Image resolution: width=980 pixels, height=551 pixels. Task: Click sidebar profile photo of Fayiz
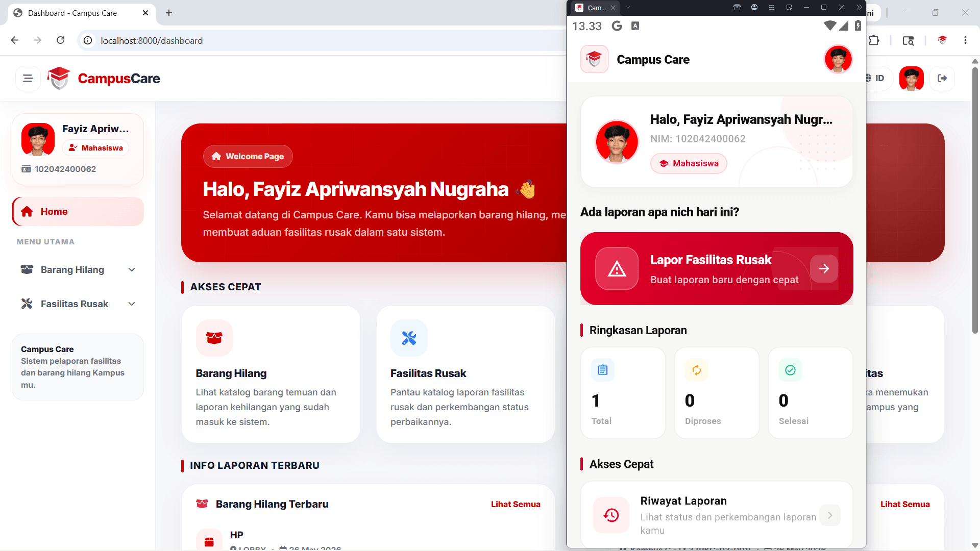pyautogui.click(x=38, y=139)
